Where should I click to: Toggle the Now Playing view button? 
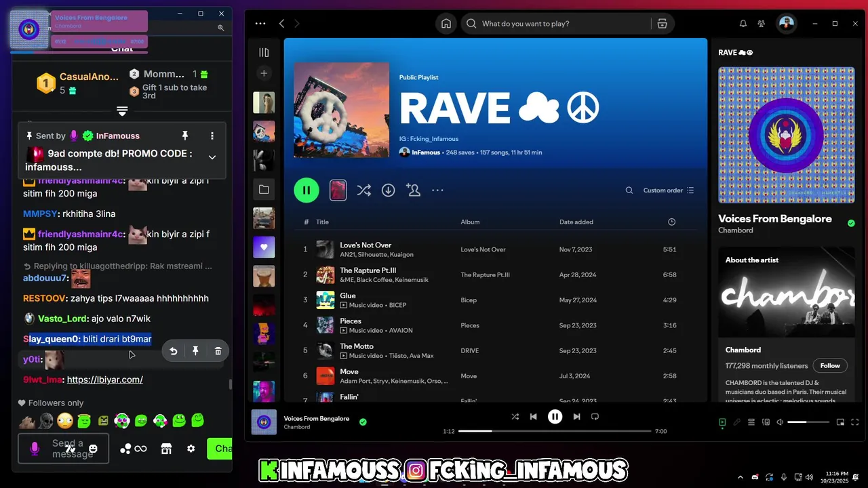coord(722,422)
